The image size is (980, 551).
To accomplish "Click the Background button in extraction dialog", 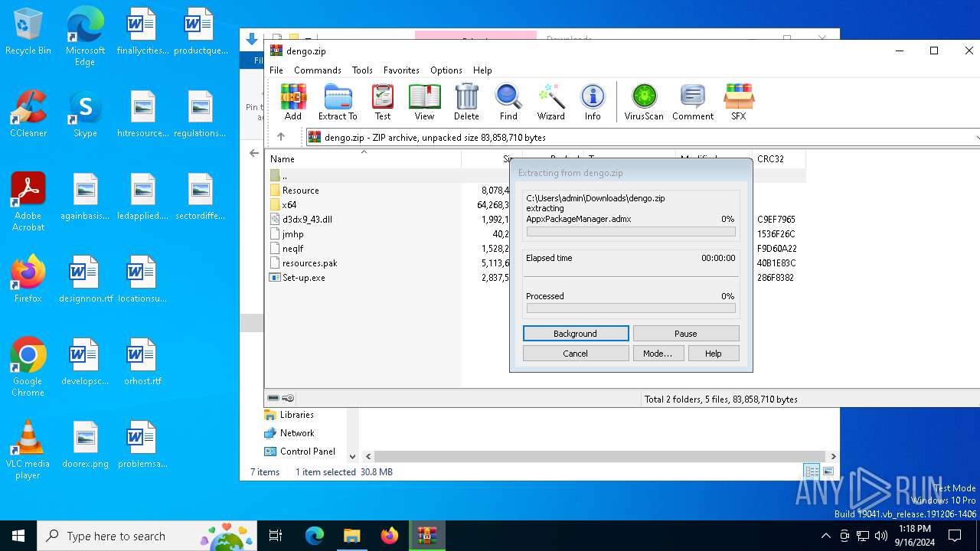I will (x=576, y=334).
